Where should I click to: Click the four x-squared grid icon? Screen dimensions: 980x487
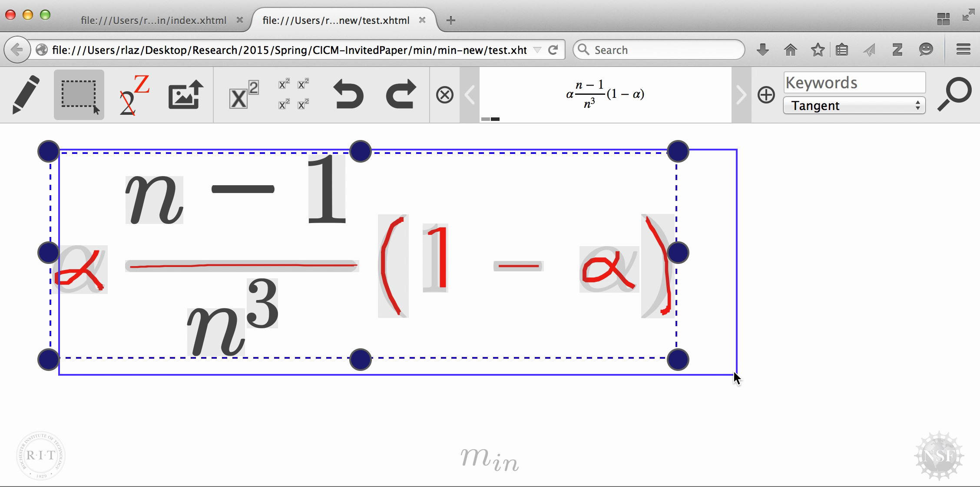[x=294, y=94]
